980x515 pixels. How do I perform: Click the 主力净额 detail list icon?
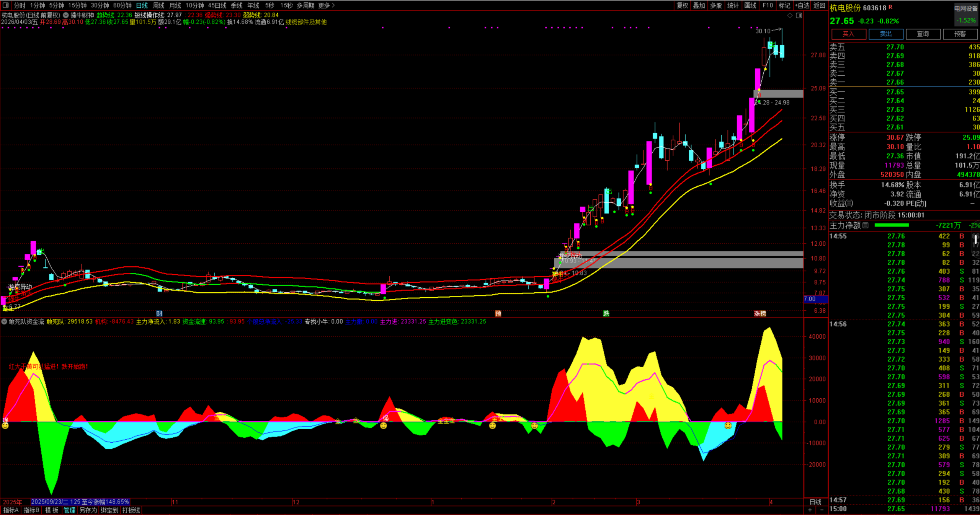coord(866,225)
